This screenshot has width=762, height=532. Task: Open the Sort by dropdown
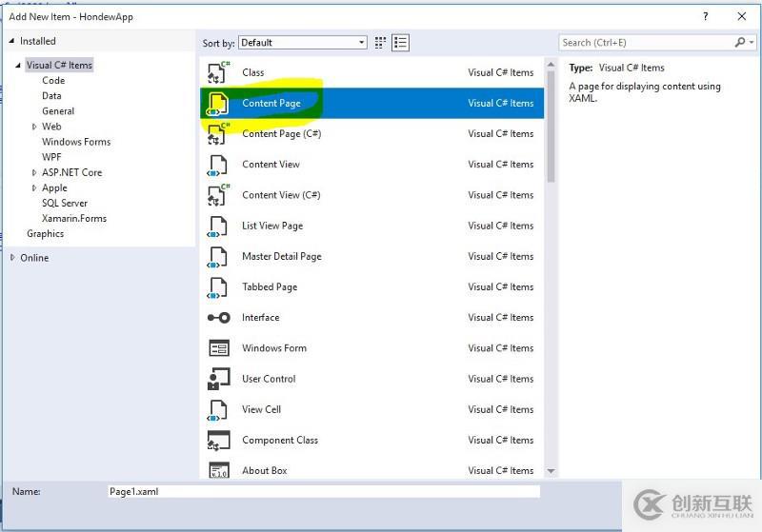(x=302, y=43)
